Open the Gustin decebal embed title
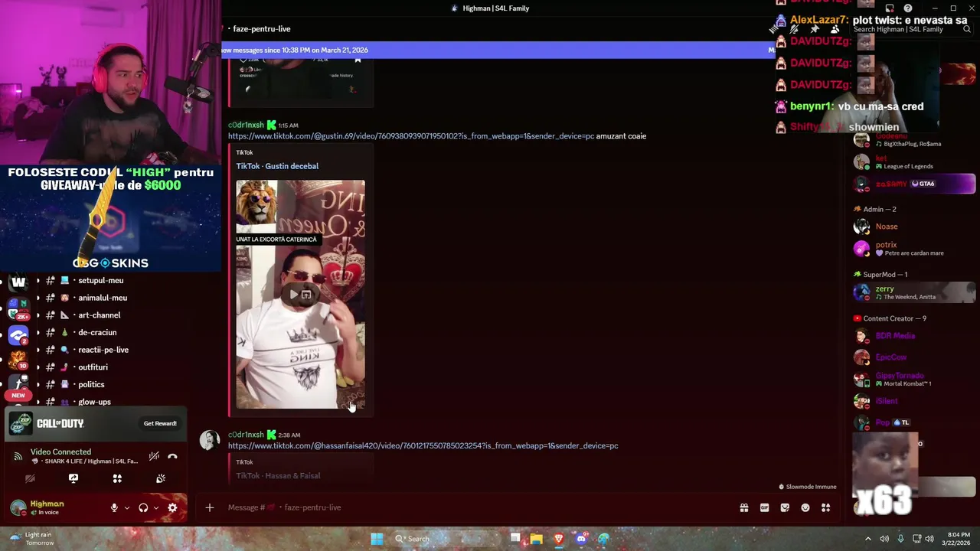The image size is (980, 551). pos(277,166)
